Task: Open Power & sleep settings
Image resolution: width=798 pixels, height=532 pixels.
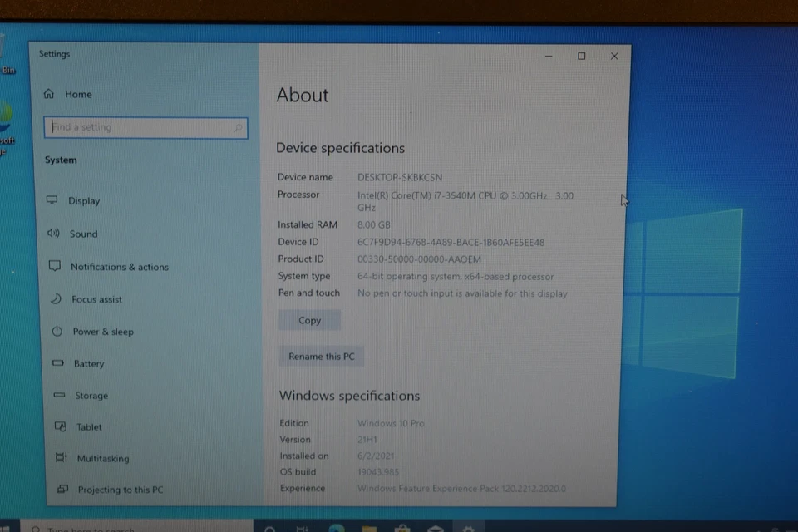Action: 103,331
